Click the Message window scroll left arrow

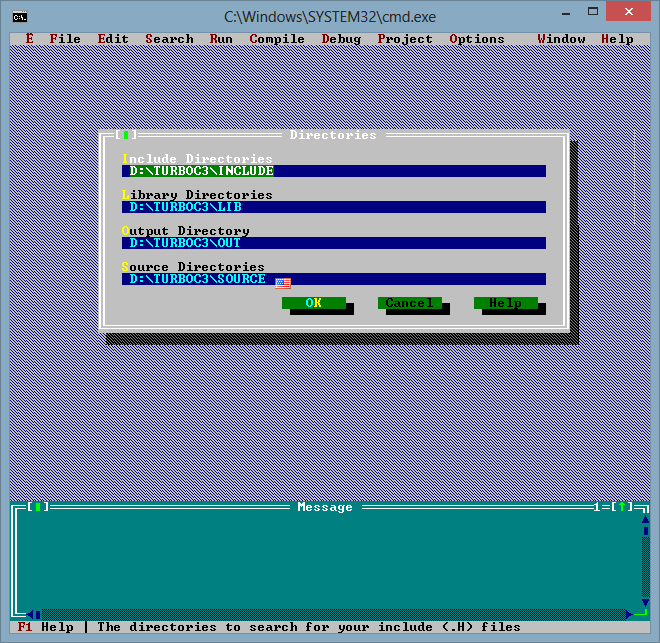click(x=30, y=615)
